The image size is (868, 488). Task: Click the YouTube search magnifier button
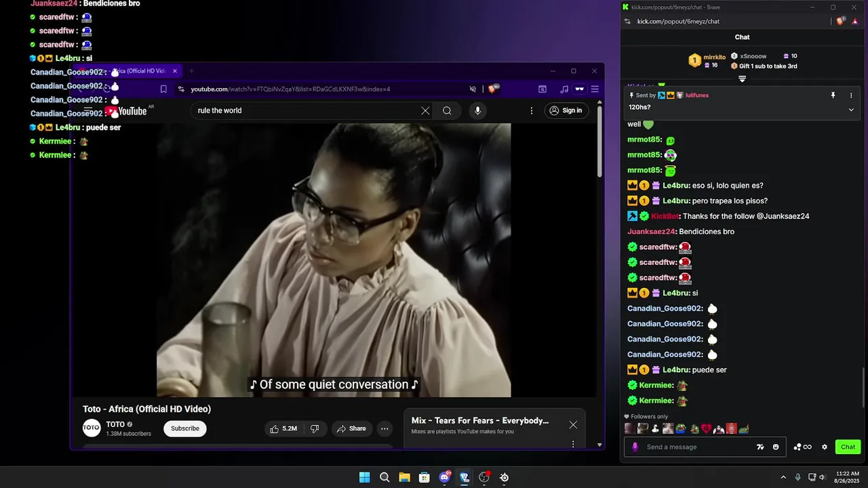click(447, 110)
